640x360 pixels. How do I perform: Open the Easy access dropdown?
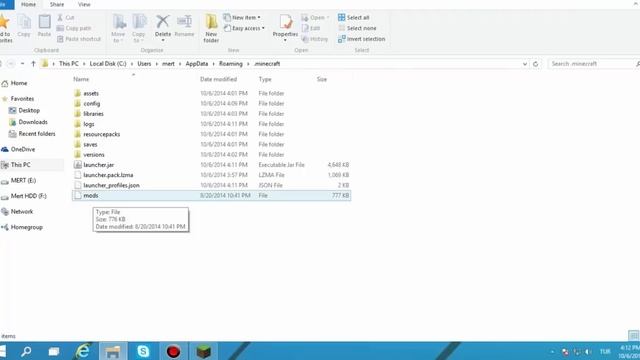click(x=244, y=28)
